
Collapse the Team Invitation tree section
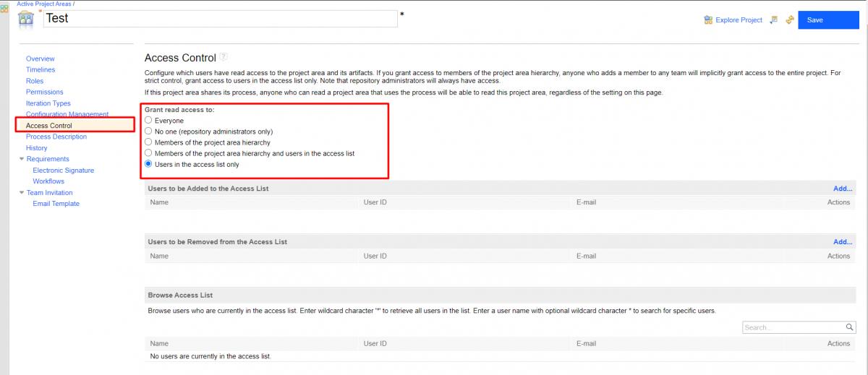(22, 193)
